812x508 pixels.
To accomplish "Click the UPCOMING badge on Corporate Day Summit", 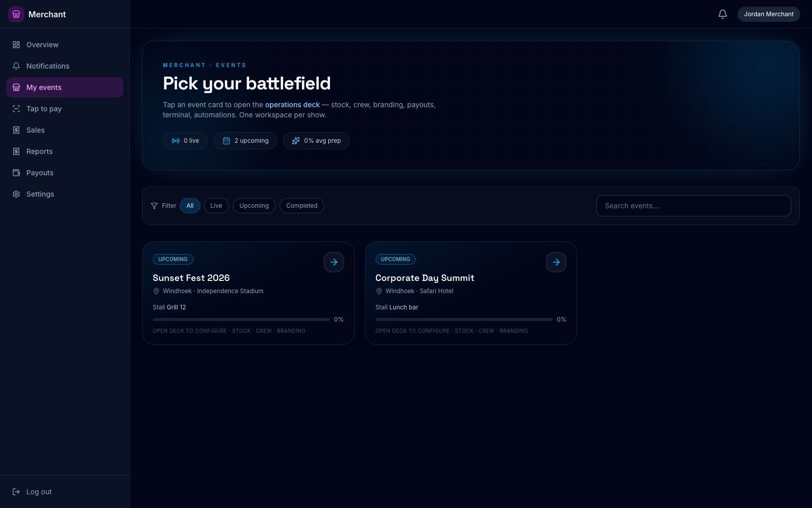I will click(x=395, y=259).
